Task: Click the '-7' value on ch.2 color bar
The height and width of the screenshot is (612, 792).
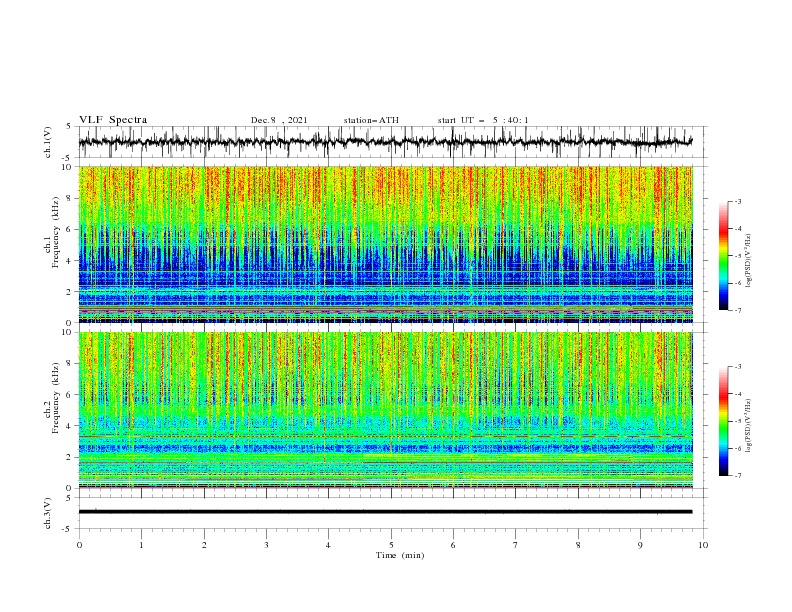Action: coord(738,476)
